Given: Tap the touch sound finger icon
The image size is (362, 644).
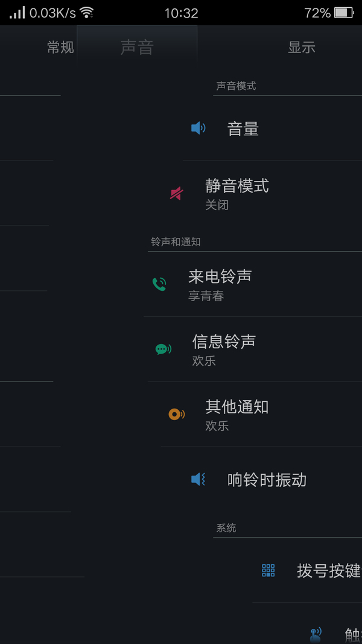Looking at the screenshot, I should coord(316,634).
